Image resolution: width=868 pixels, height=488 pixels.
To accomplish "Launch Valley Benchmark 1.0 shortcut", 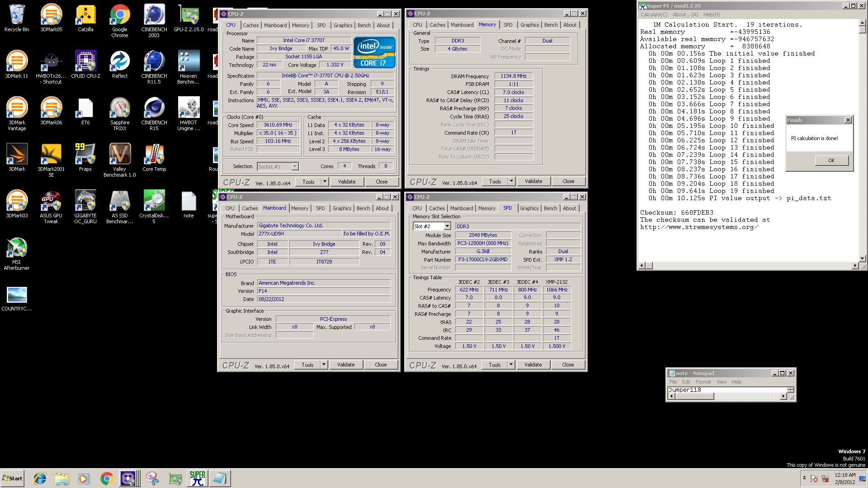I will (x=120, y=160).
